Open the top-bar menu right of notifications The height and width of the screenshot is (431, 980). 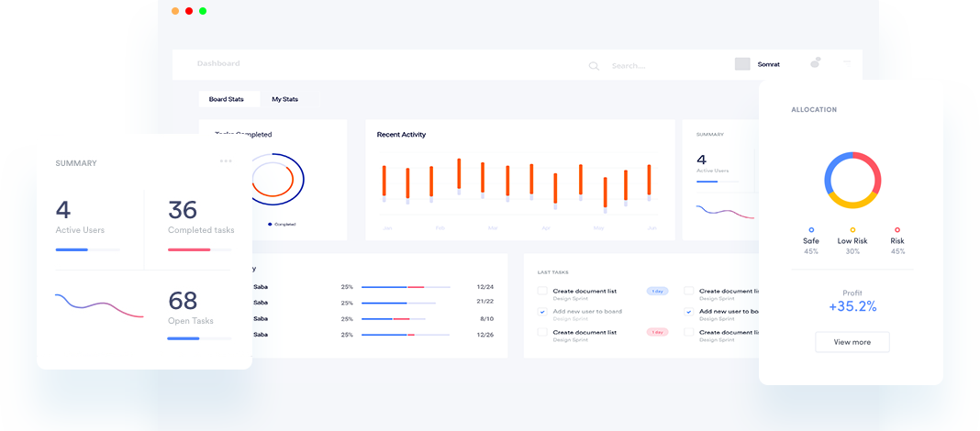click(847, 62)
